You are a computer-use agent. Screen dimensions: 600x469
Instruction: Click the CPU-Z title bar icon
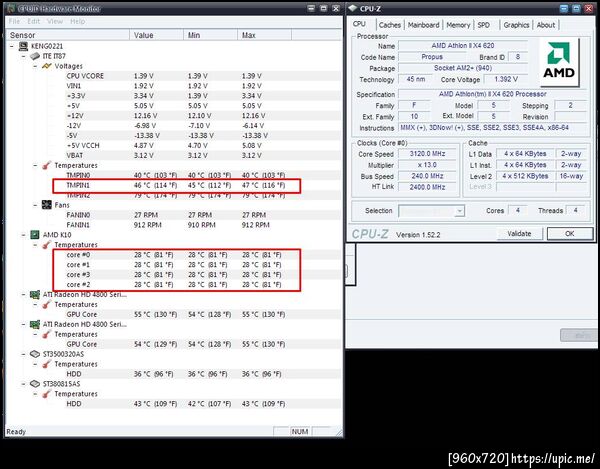352,8
